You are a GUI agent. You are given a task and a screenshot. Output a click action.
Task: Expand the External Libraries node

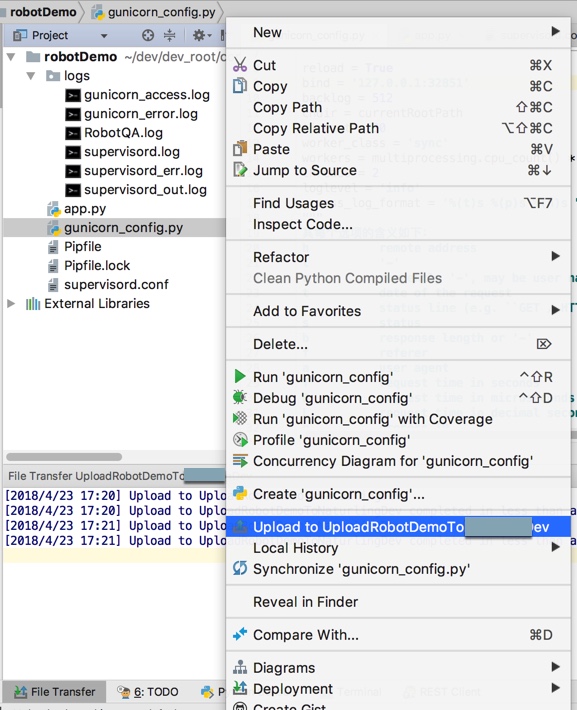click(x=11, y=303)
